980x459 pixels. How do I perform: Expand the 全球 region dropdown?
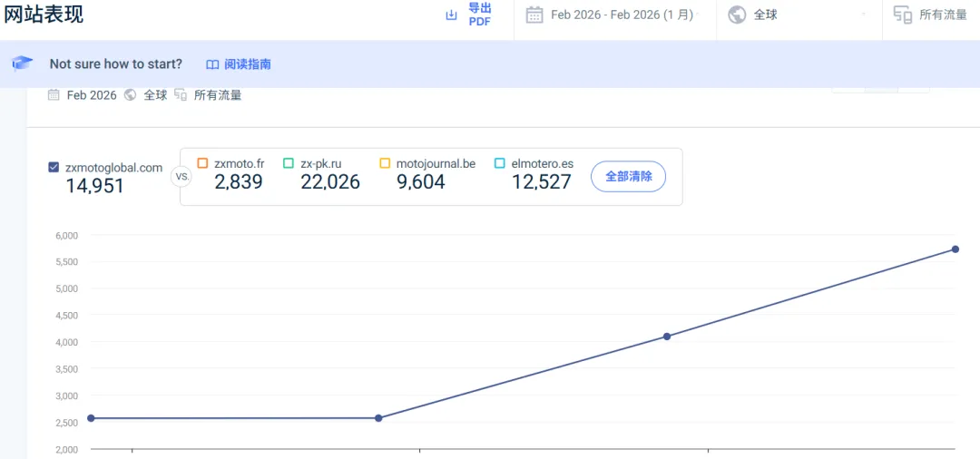pos(799,15)
